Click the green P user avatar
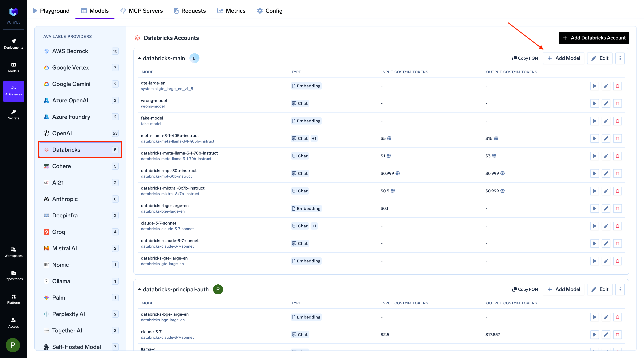This screenshot has height=358, width=644. pyautogui.click(x=13, y=345)
